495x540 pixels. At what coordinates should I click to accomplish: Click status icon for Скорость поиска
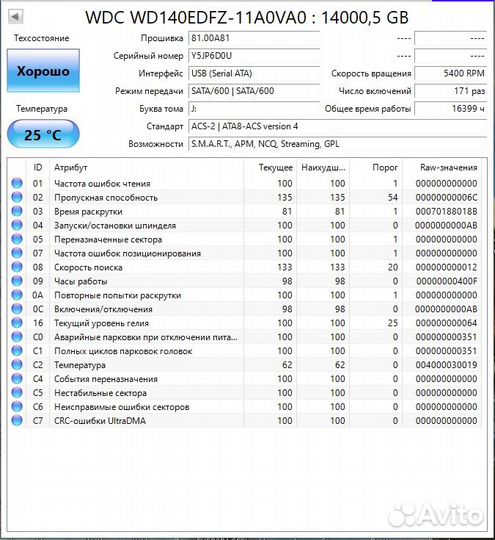pyautogui.click(x=17, y=267)
